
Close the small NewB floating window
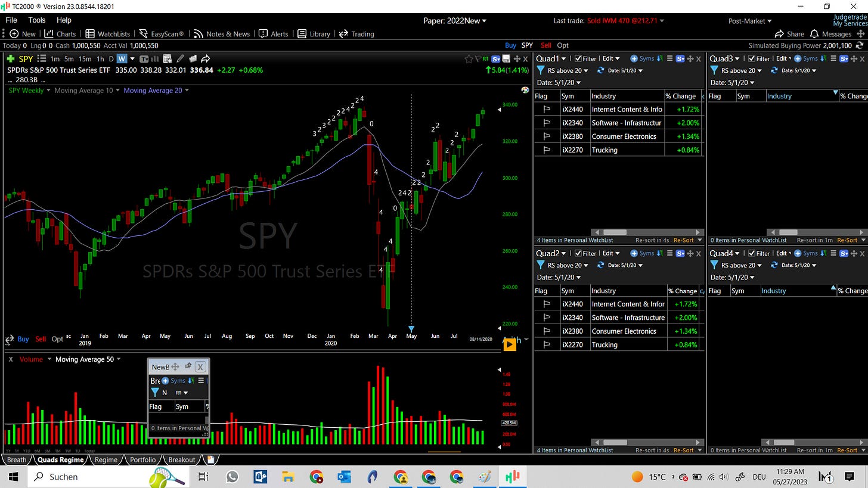pyautogui.click(x=200, y=366)
